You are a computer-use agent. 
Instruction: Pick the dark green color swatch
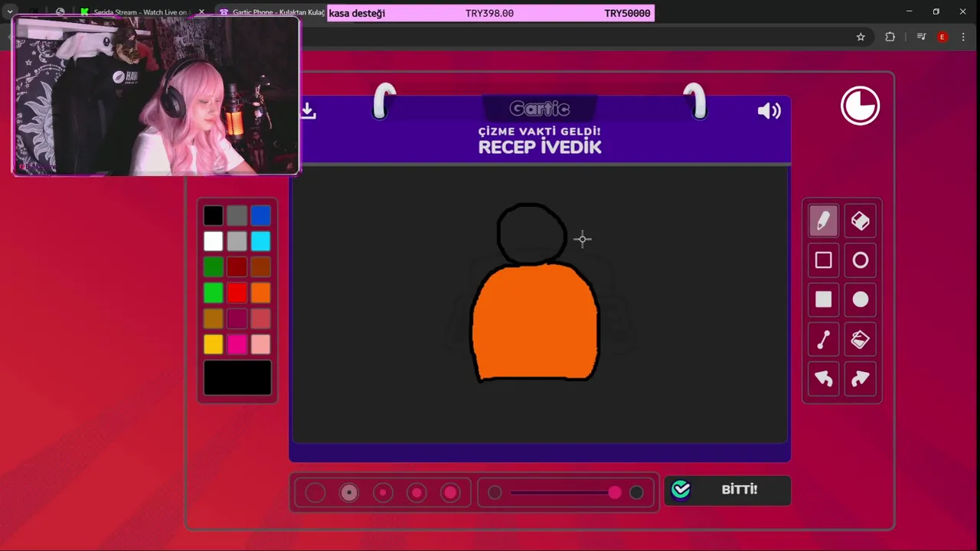pos(214,267)
